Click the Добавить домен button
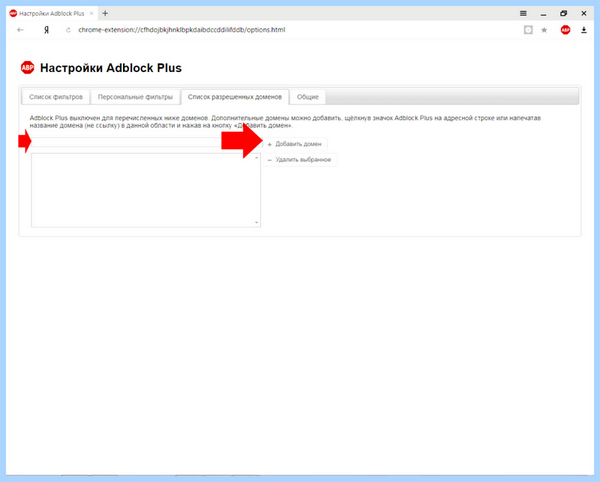The height and width of the screenshot is (482, 600). coord(295,144)
